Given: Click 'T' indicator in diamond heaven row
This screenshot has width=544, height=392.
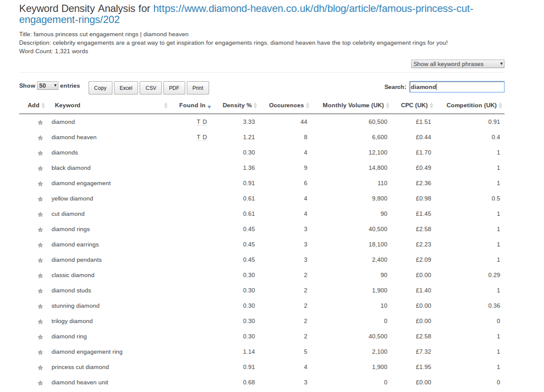Looking at the screenshot, I should 199,137.
